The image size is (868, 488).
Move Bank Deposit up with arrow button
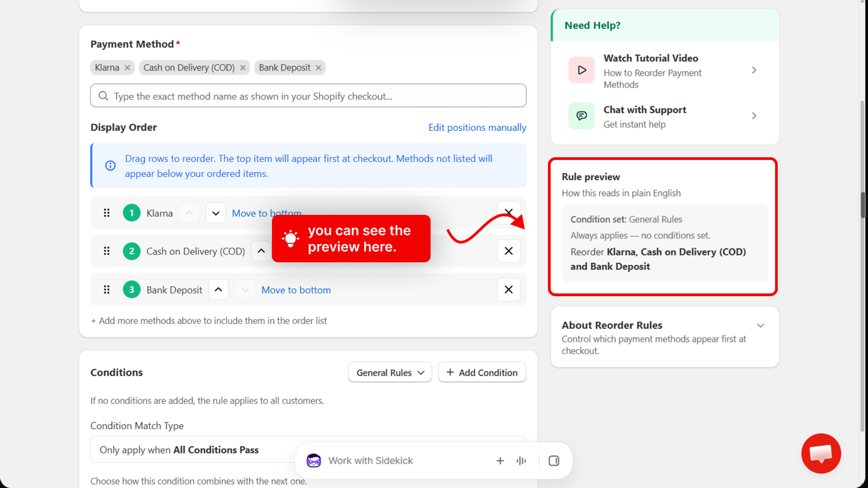[x=218, y=289]
